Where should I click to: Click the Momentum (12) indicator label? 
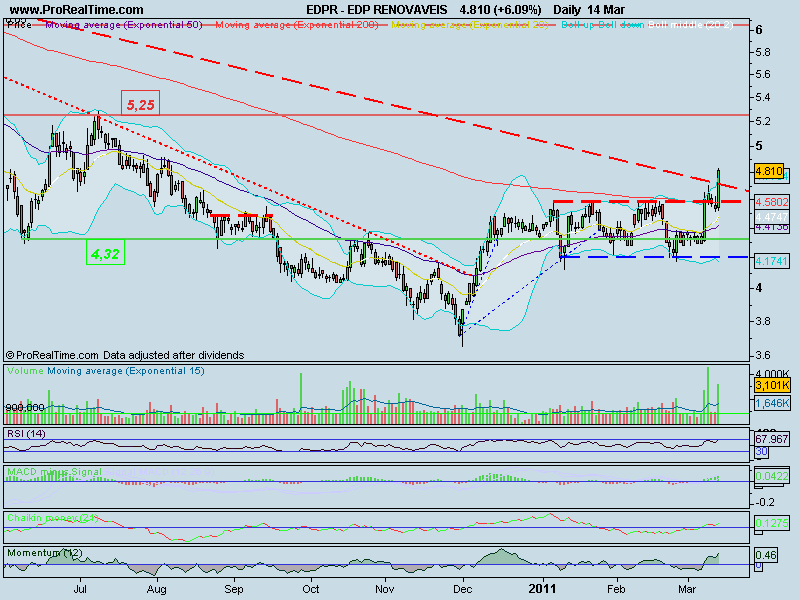coord(45,553)
